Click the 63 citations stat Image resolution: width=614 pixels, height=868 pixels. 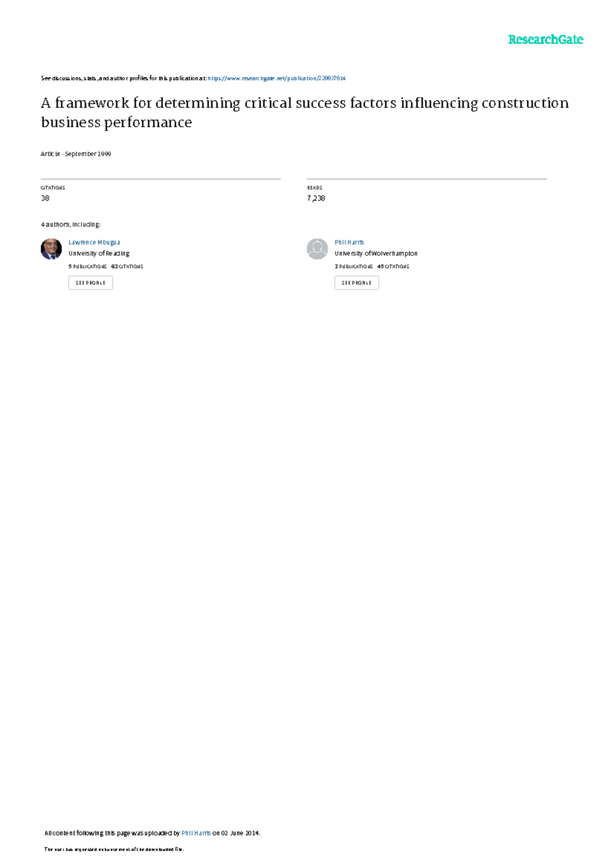coord(127,266)
